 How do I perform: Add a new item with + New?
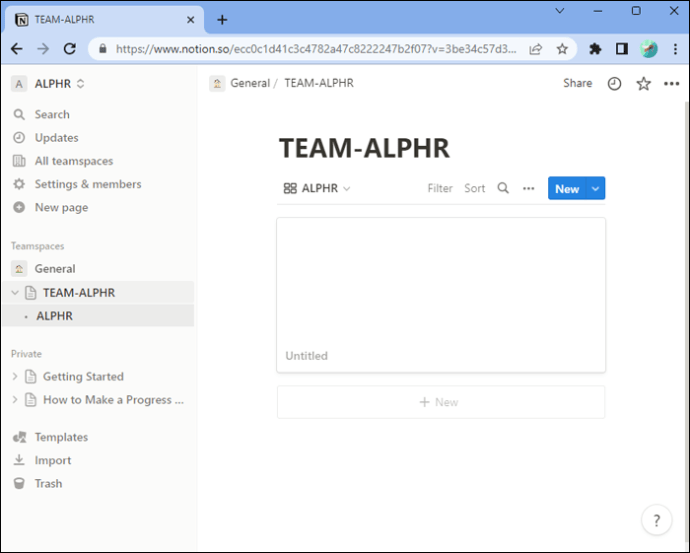[x=441, y=402]
